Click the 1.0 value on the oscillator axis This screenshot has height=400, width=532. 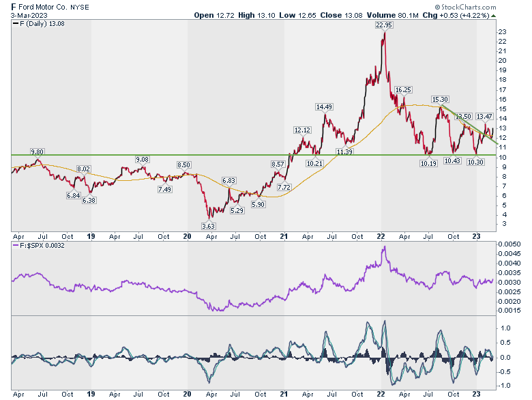(x=505, y=328)
